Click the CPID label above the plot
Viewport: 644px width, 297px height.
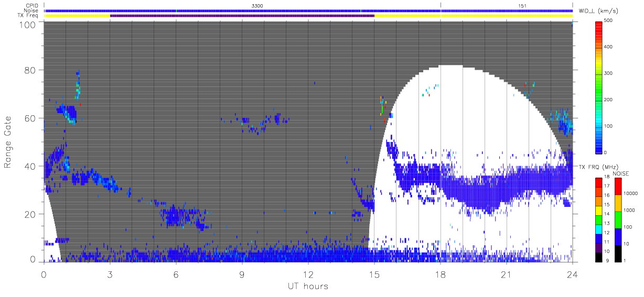(32, 5)
